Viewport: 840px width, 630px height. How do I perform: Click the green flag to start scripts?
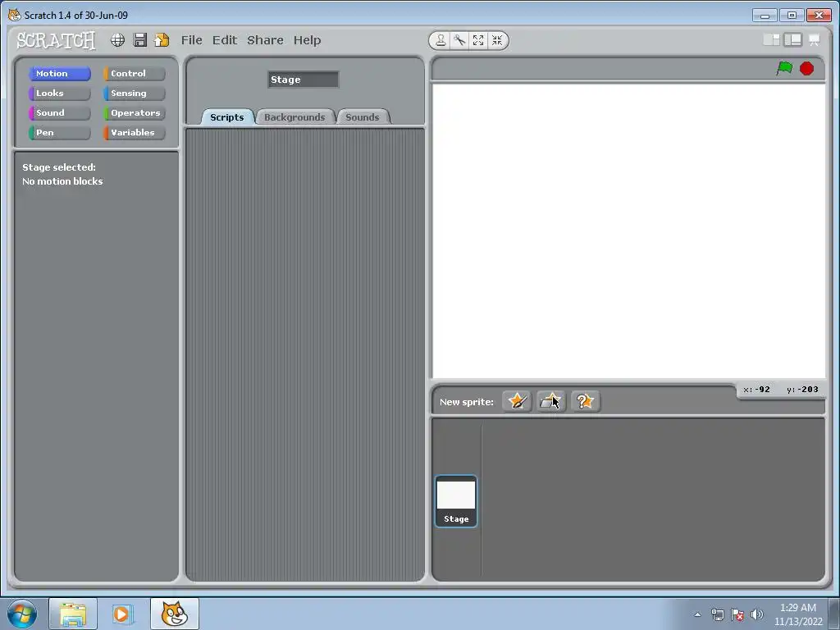click(x=784, y=69)
